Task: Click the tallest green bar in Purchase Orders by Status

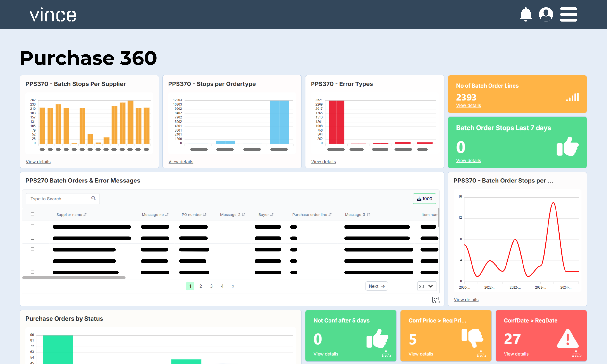Action: pos(58,349)
